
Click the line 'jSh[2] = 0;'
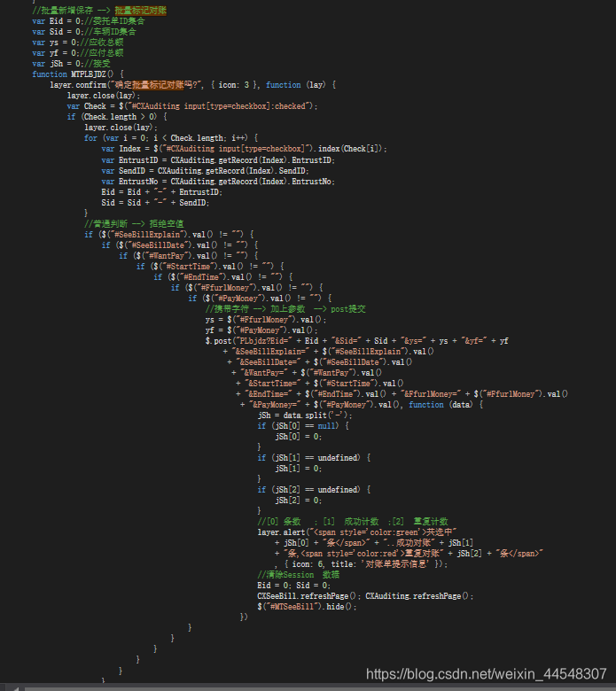(299, 501)
